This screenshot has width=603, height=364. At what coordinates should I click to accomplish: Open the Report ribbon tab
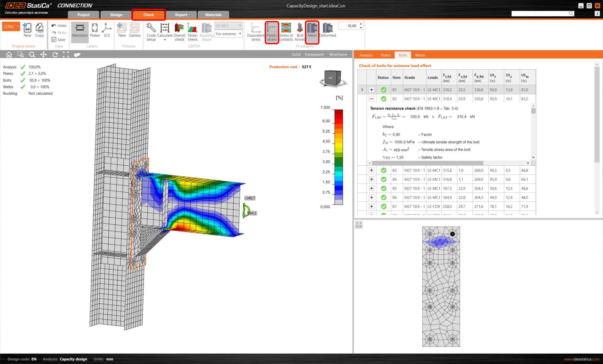[x=181, y=15]
